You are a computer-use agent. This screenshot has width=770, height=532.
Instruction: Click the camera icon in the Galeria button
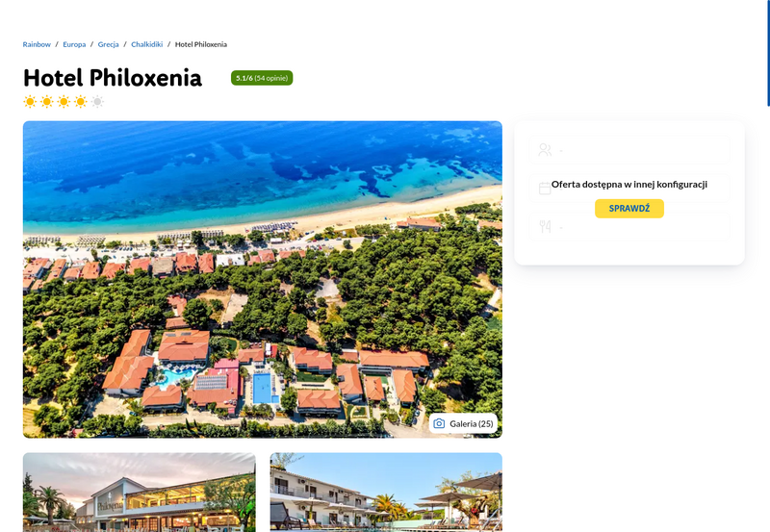[439, 423]
